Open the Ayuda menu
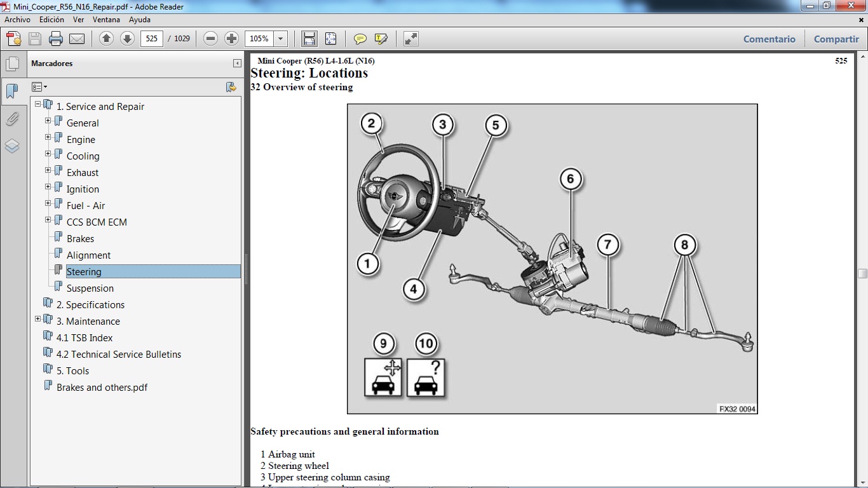Screen dimensions: 868x488 click(140, 20)
